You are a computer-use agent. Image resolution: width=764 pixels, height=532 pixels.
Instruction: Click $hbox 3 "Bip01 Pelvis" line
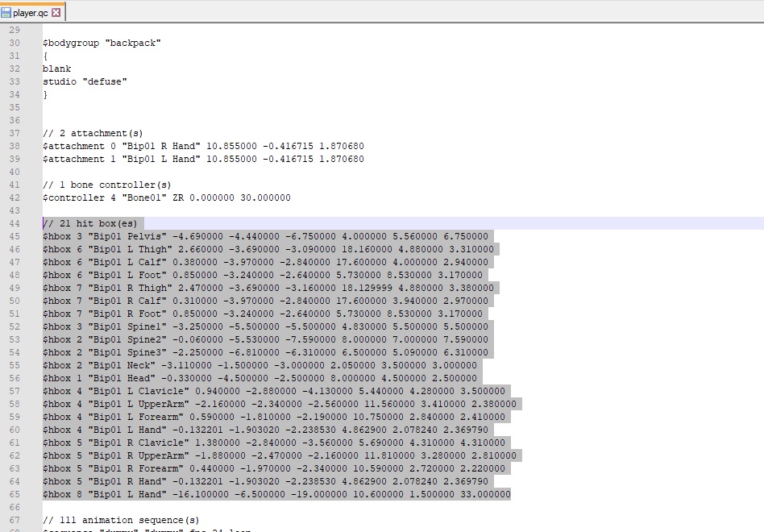click(266, 236)
